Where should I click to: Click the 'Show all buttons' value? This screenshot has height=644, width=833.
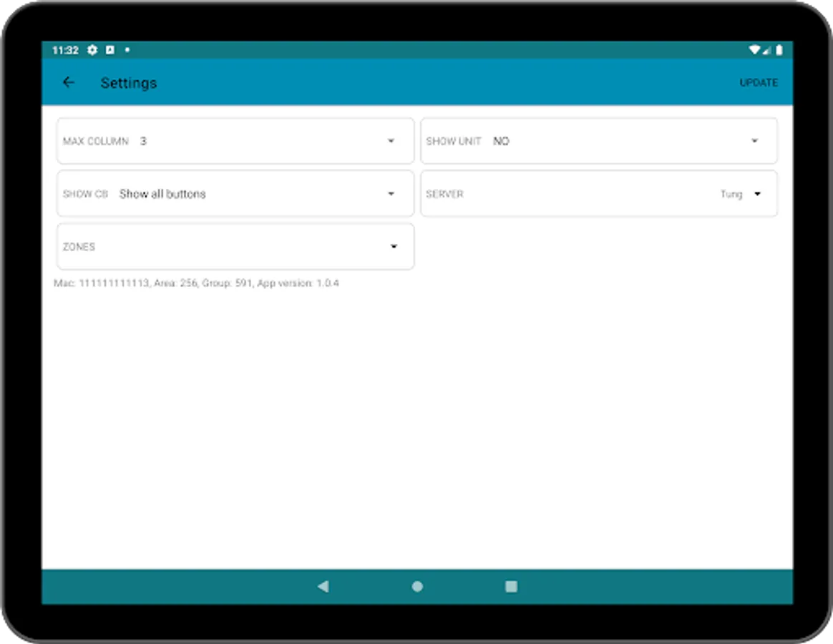click(x=162, y=194)
